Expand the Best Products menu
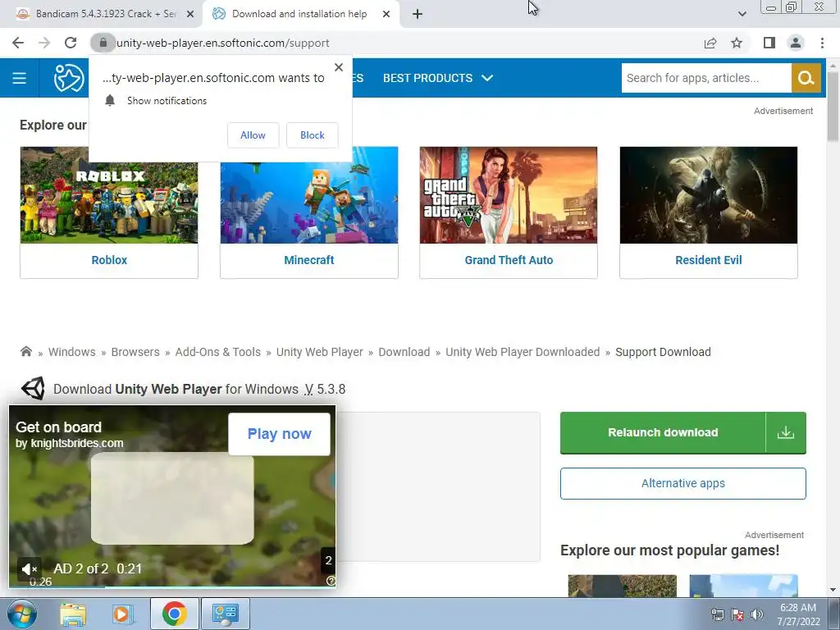This screenshot has width=840, height=630. tap(438, 78)
